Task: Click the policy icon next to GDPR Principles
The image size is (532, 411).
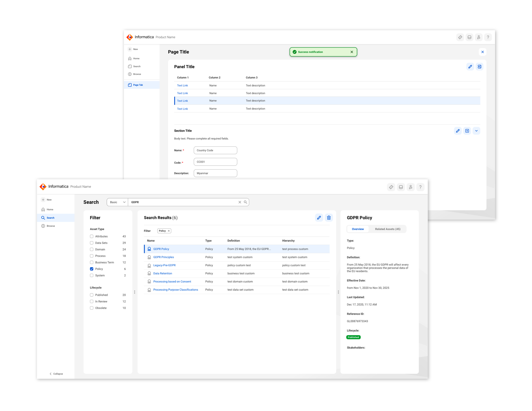Action: coord(149,257)
